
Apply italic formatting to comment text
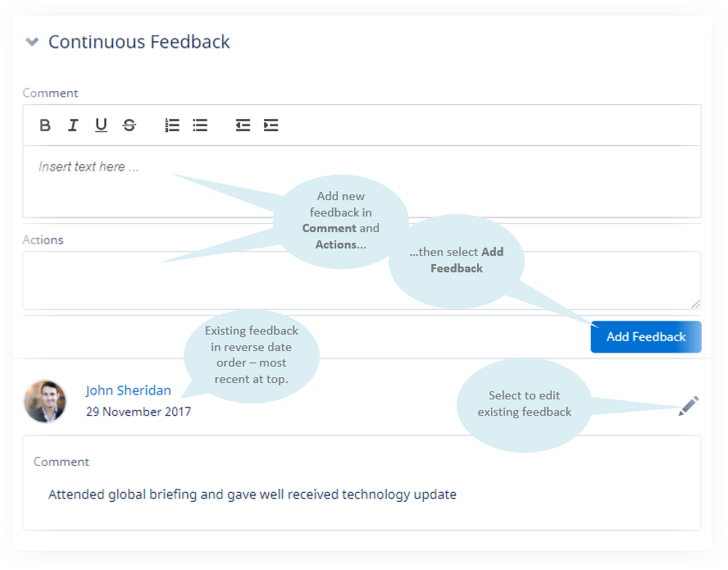pyautogui.click(x=73, y=125)
